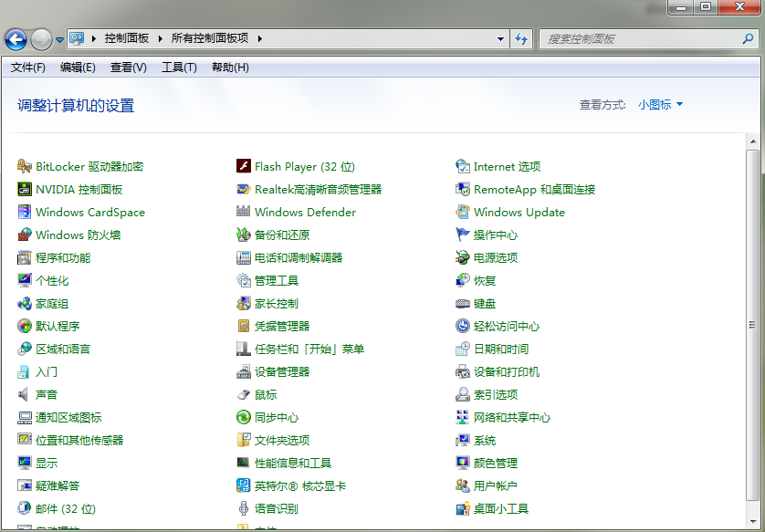Click the 备份和还原 icon

click(x=244, y=235)
